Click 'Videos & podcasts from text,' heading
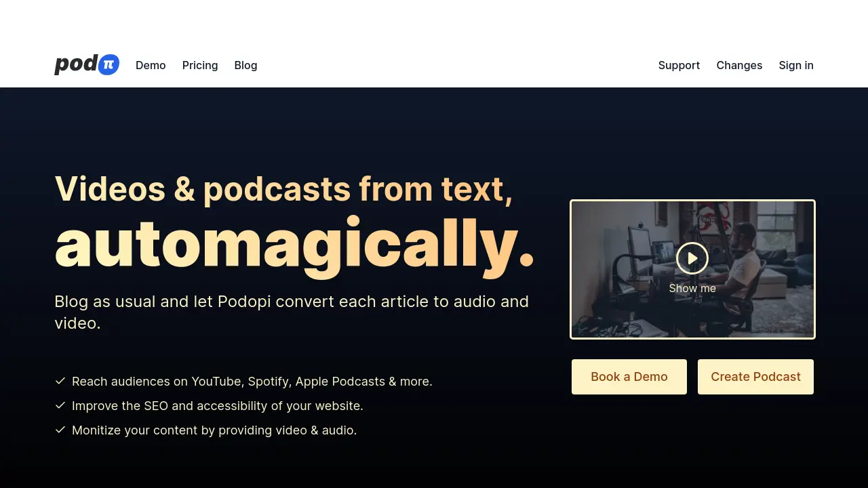Image resolution: width=868 pixels, height=488 pixels. 283,188
